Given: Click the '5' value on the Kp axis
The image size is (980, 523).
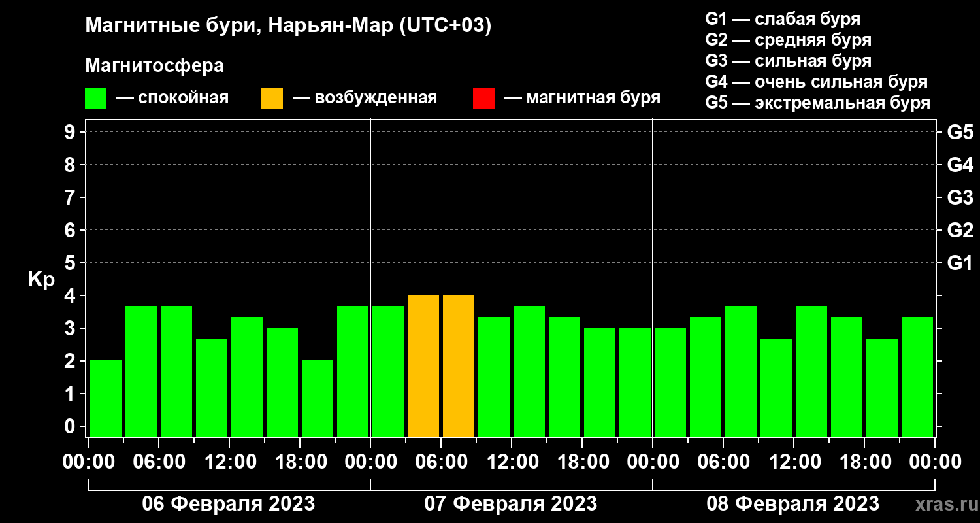Looking at the screenshot, I should tap(71, 263).
